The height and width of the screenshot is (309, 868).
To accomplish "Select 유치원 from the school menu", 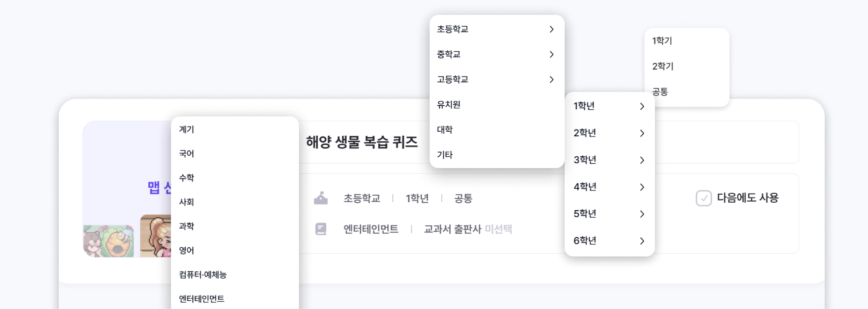I will pos(449,105).
